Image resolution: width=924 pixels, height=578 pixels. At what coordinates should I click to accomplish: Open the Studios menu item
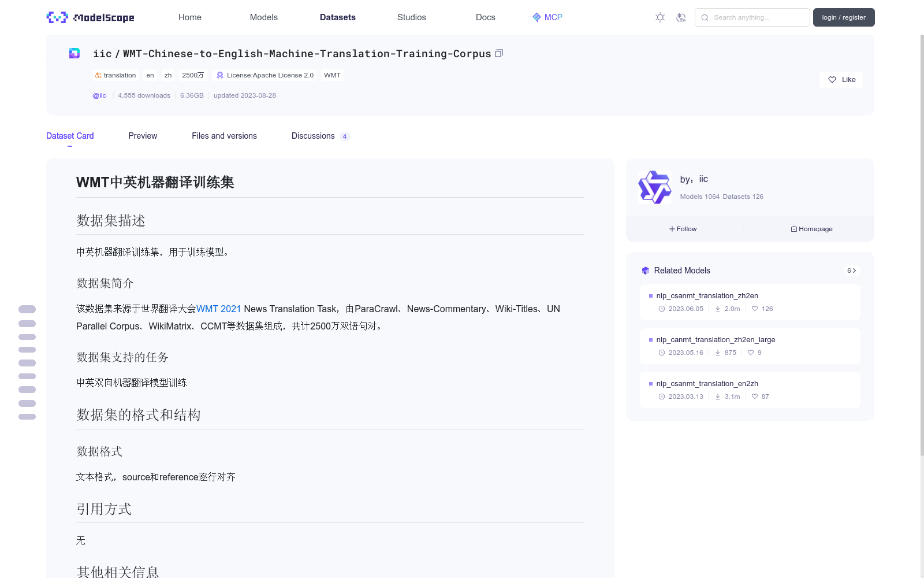(412, 17)
